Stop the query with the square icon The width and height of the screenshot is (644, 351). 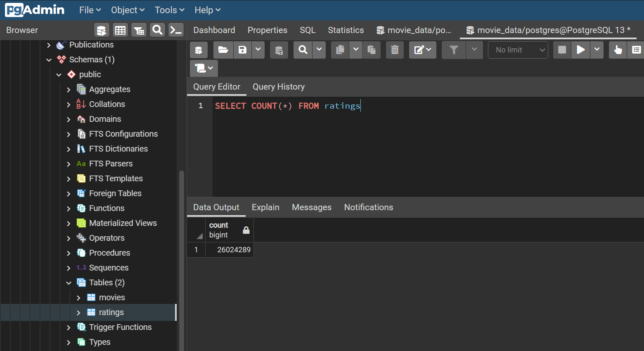tap(562, 50)
